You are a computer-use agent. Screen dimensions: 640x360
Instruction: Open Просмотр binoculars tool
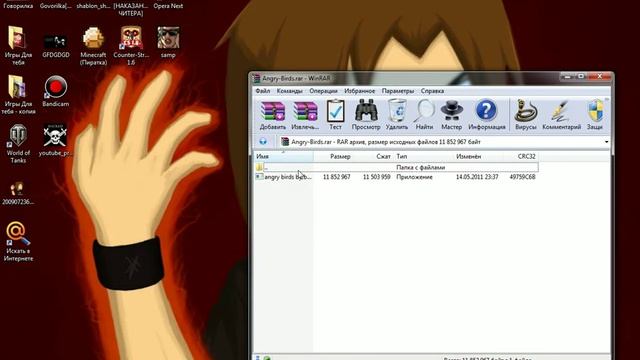[366, 115]
